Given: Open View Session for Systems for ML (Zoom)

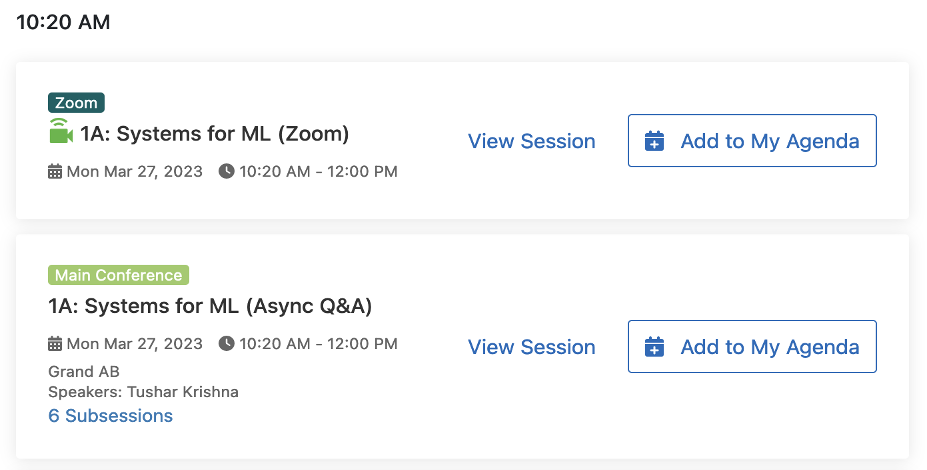Looking at the screenshot, I should tap(531, 141).
